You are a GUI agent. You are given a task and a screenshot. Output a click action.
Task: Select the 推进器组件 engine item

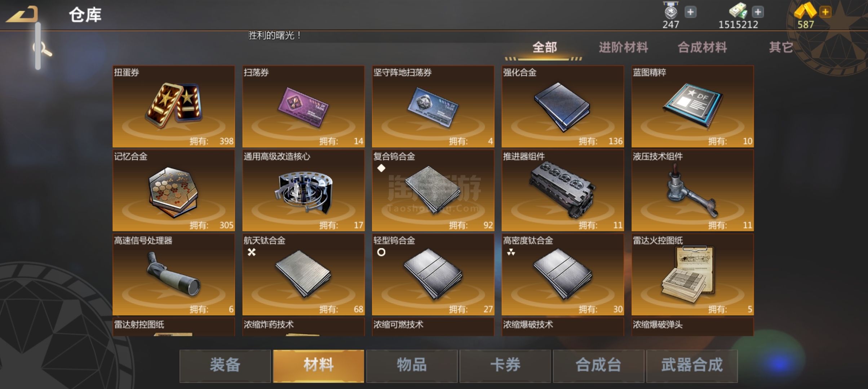click(x=563, y=190)
